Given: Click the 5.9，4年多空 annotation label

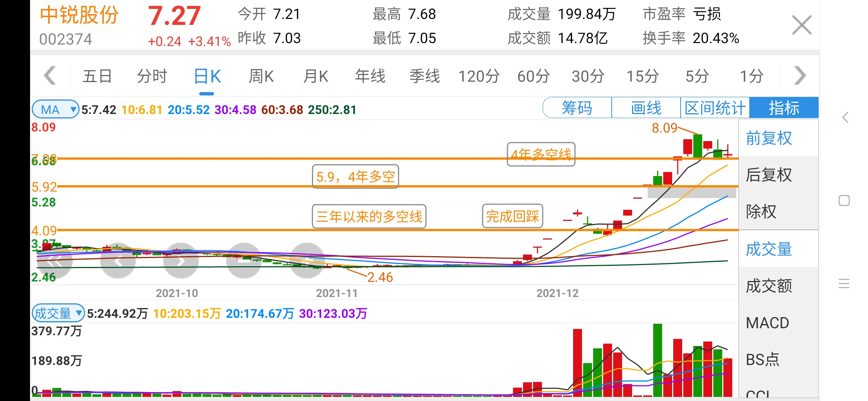Looking at the screenshot, I should point(355,177).
